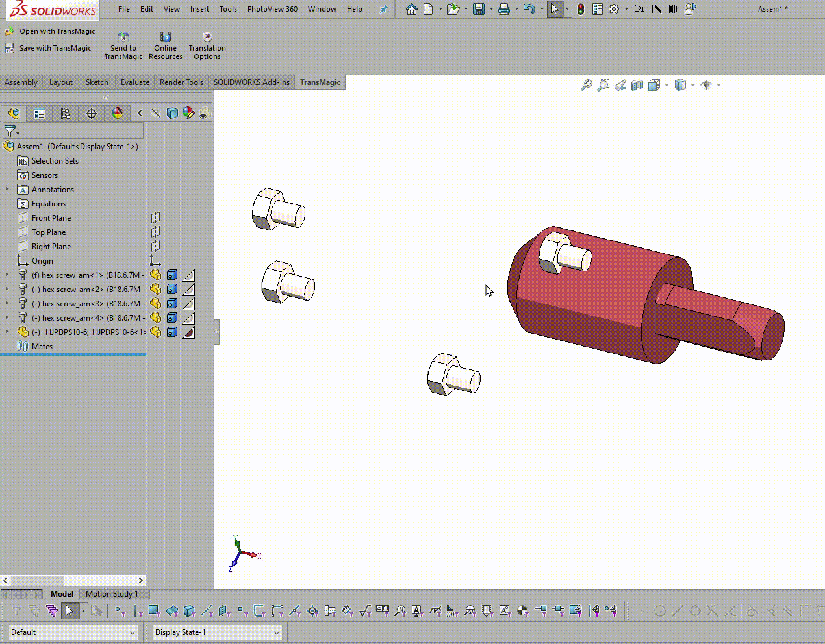Switch to the Assembly tab
Viewport: 825px width, 644px height.
pos(21,82)
